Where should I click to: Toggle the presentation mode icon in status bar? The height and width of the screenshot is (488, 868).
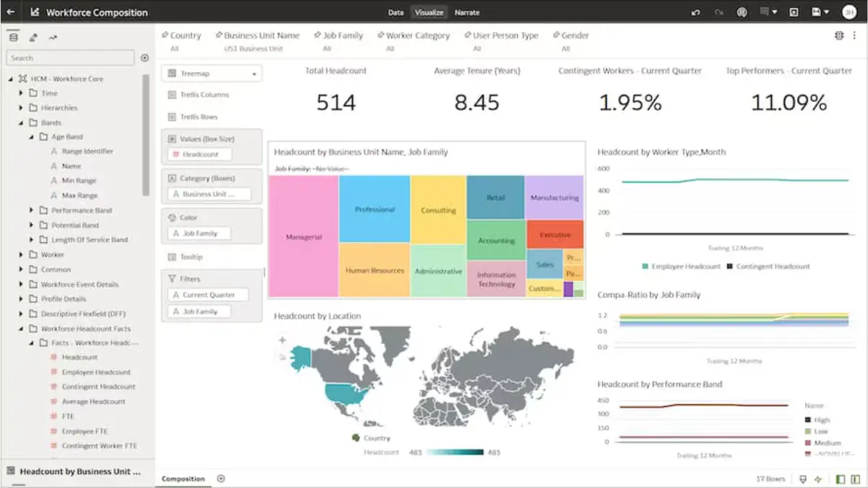[x=803, y=479]
